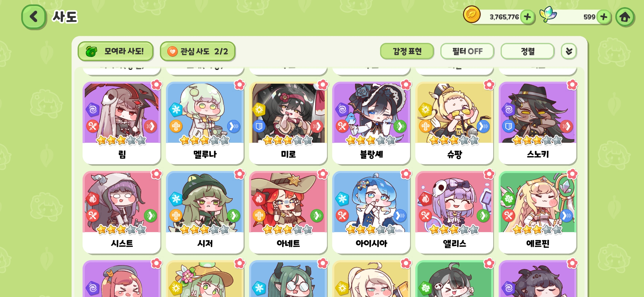644x297 pixels.
Task: Select 관심 사도 2/2 tab
Action: click(x=198, y=51)
